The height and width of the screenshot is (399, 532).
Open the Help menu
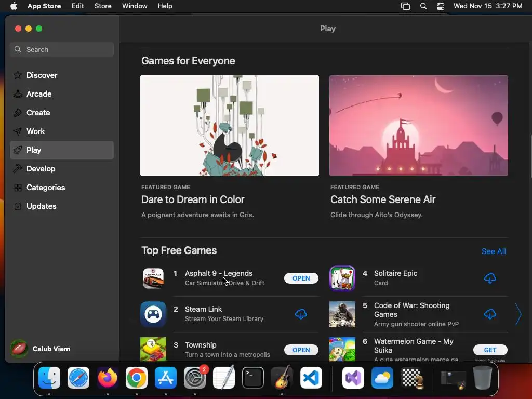click(165, 6)
